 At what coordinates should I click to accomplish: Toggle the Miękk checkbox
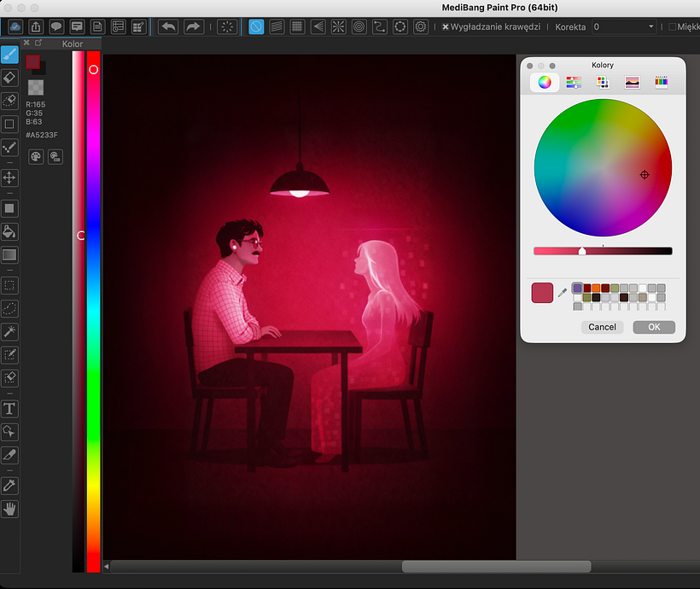[672, 27]
